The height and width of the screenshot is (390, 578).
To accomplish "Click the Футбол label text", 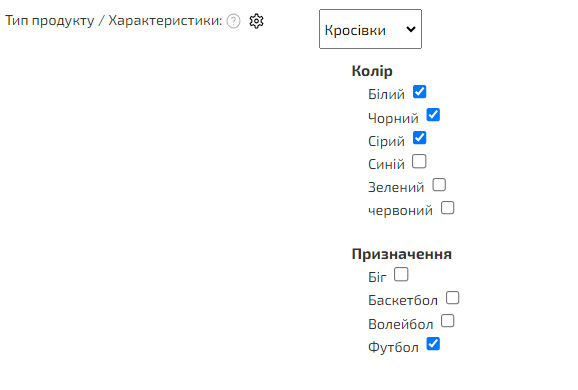I will coord(393,347).
